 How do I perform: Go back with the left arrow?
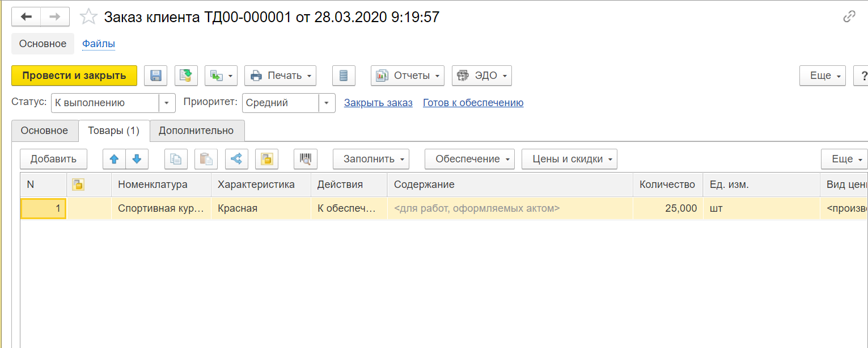pyautogui.click(x=26, y=17)
